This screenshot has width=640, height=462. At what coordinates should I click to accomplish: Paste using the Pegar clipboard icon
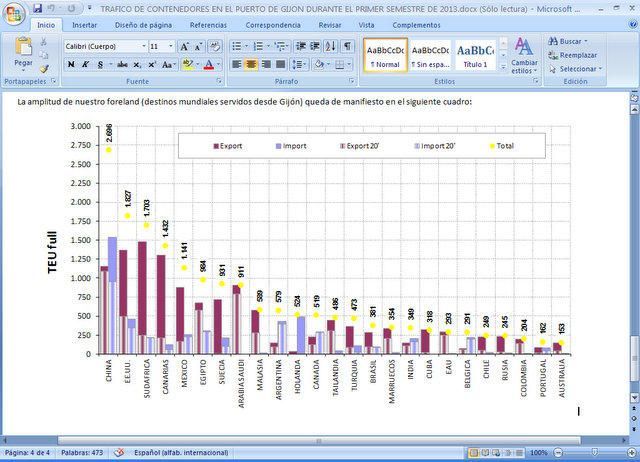23,46
